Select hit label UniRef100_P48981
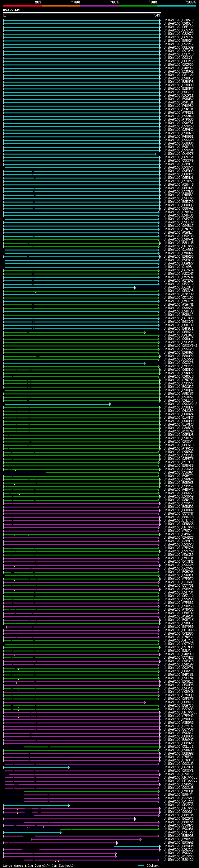 [178, 137]
